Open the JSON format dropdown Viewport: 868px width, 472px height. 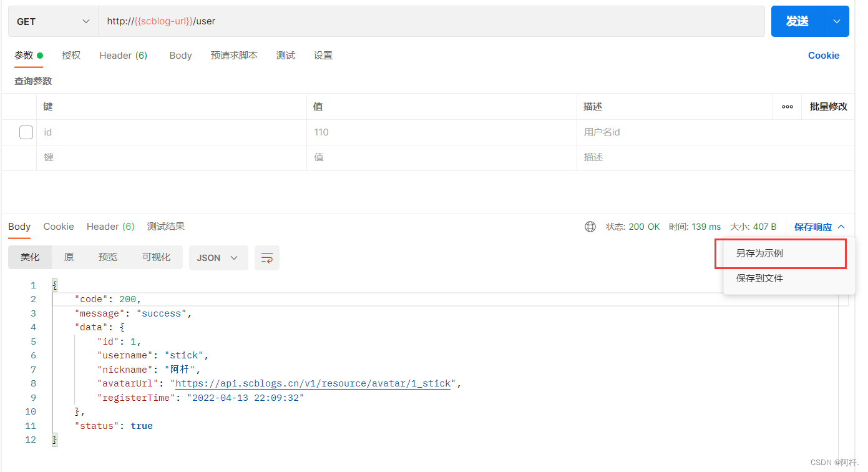(218, 258)
